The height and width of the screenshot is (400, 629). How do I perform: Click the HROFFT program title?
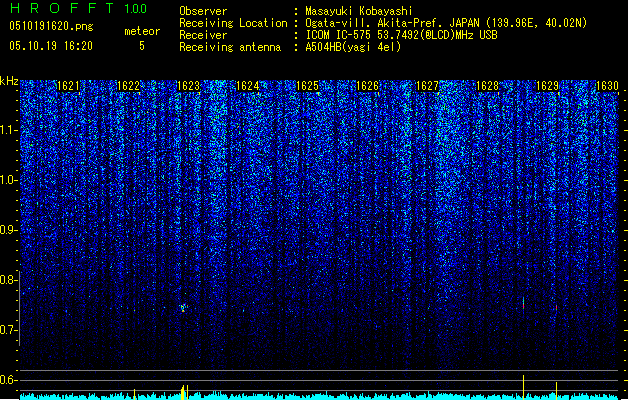[x=62, y=8]
